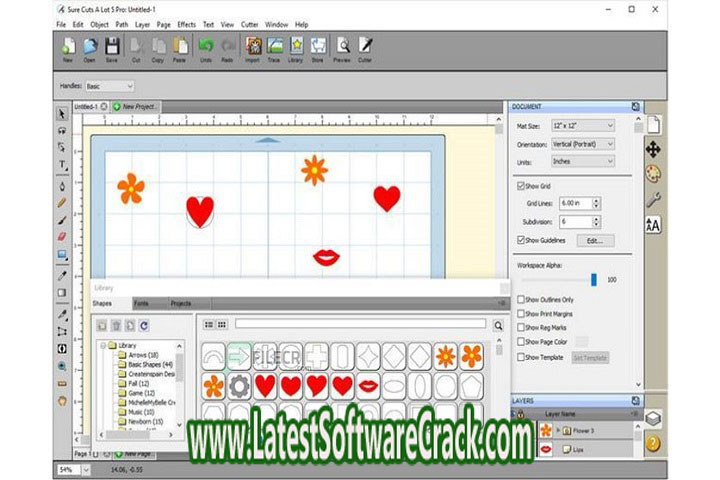Viewport: 720px width, 480px height.
Task: Open the File menu
Action: (x=61, y=24)
